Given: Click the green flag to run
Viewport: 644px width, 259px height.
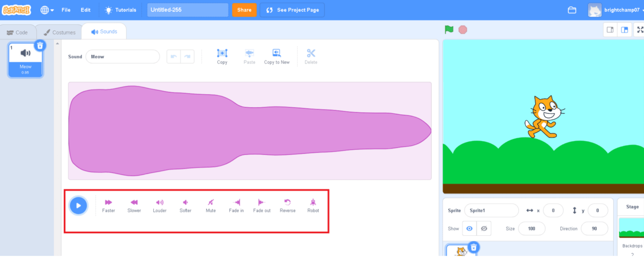Looking at the screenshot, I should tap(449, 30).
